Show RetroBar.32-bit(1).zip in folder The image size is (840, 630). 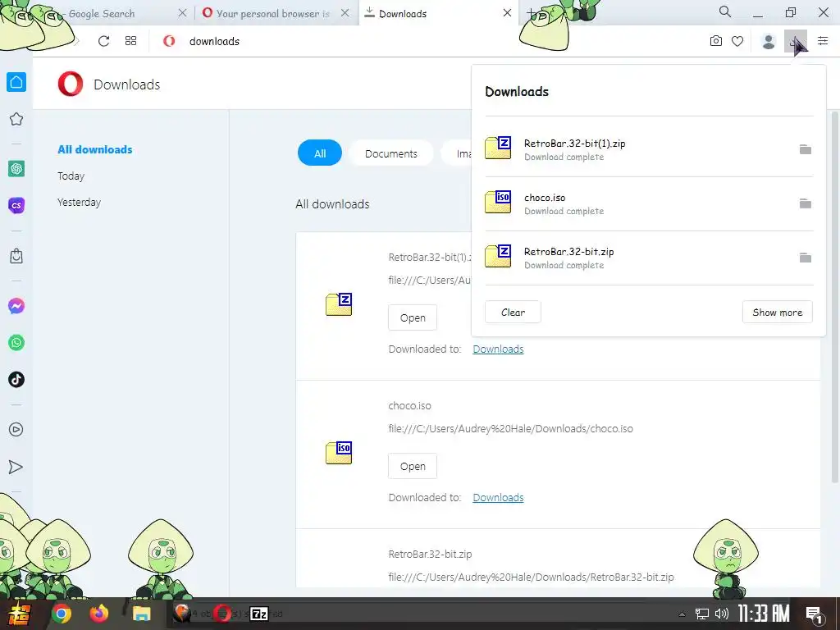(806, 149)
